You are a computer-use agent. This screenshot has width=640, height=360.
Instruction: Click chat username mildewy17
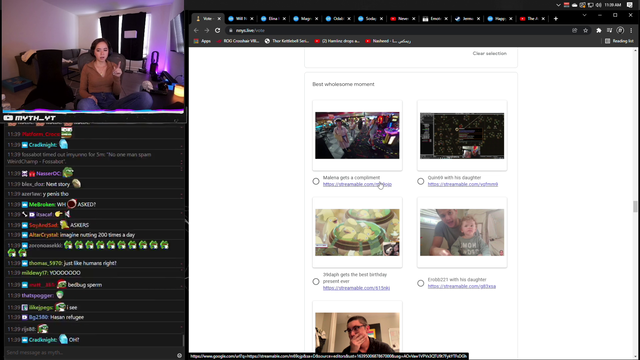[x=35, y=273]
